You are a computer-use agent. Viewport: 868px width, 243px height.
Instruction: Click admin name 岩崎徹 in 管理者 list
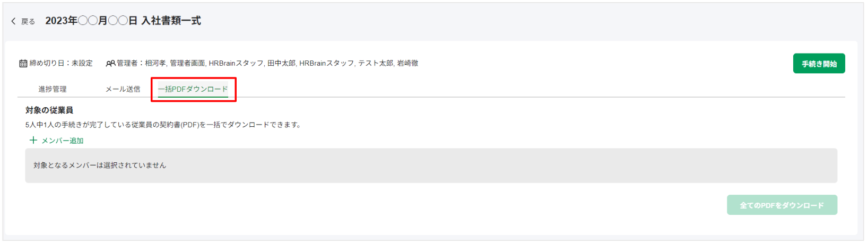[407, 63]
